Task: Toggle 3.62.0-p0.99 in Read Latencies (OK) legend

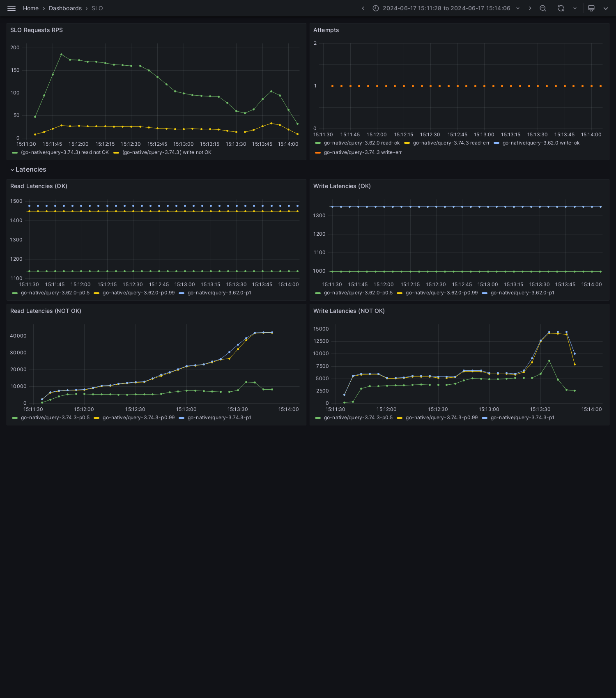Action: 138,293
